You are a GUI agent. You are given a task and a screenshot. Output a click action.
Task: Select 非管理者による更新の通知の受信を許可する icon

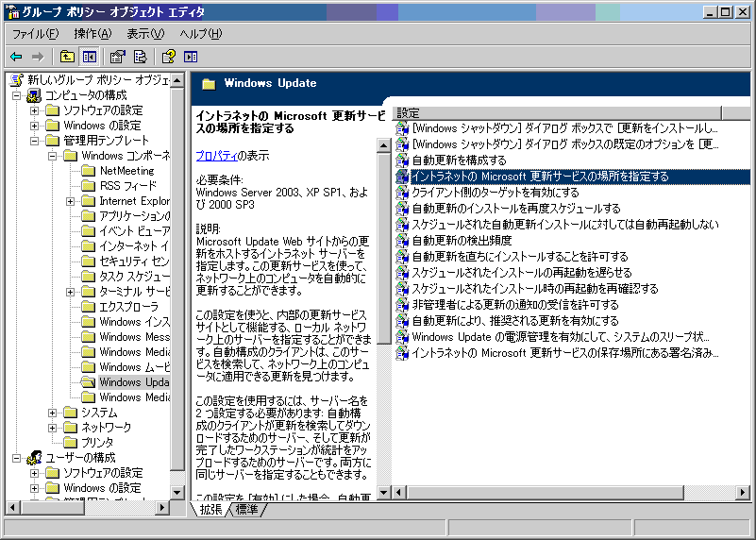click(402, 305)
